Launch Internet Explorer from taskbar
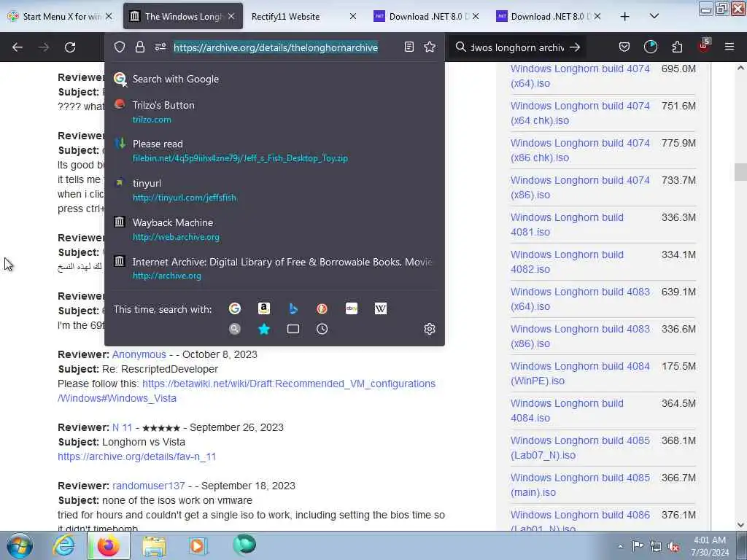This screenshot has width=747, height=560. (63, 545)
